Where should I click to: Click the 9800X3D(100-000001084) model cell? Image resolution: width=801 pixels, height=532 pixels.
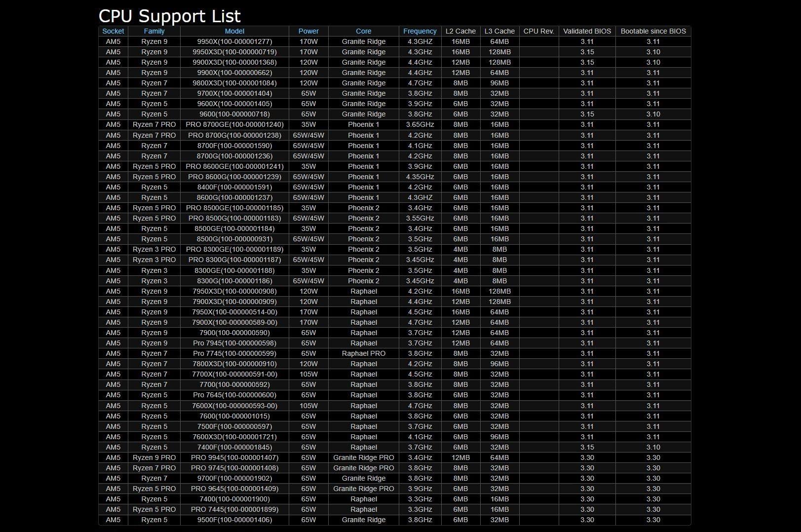pos(234,83)
